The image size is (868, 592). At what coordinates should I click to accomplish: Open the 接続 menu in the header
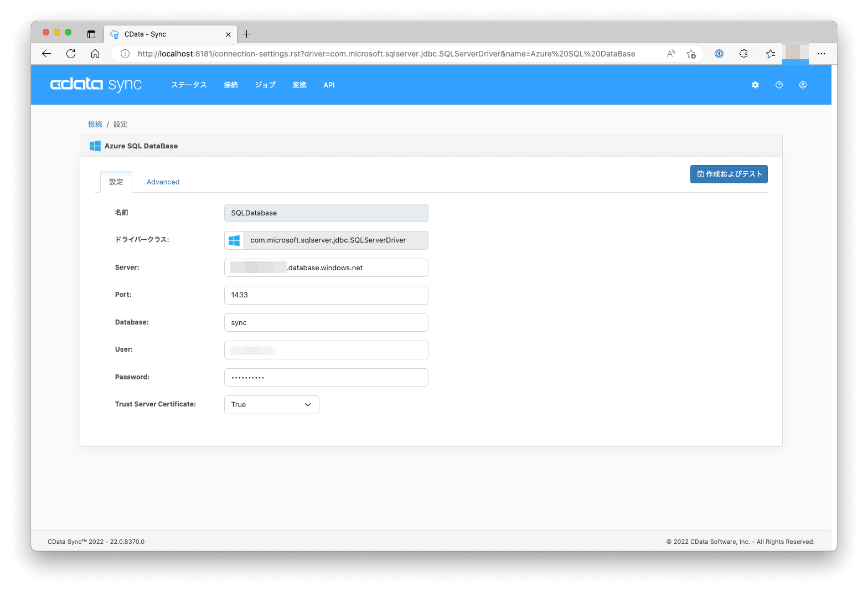pos(231,85)
